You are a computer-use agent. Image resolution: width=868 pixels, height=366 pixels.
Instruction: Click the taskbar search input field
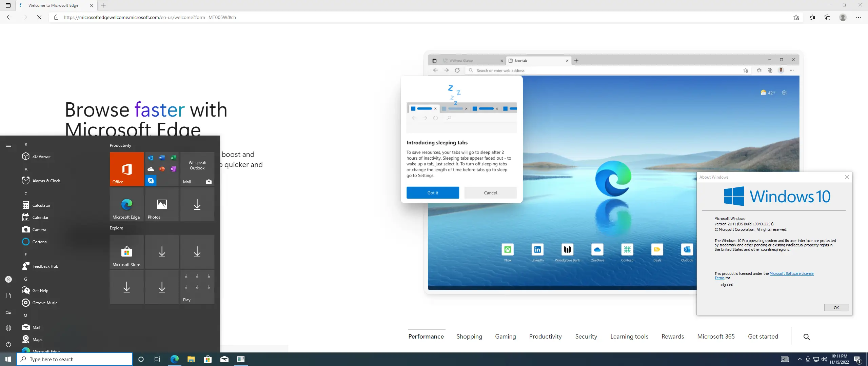click(x=75, y=359)
